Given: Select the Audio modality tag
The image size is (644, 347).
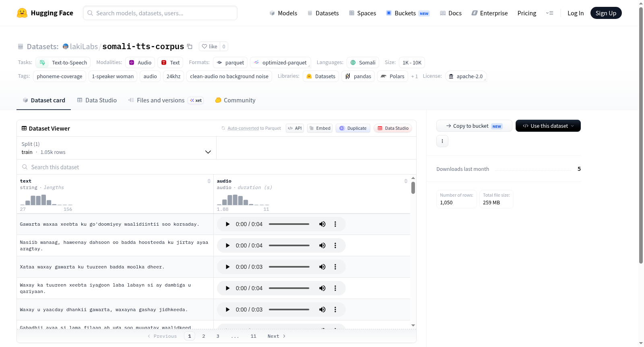Looking at the screenshot, I should point(140,62).
